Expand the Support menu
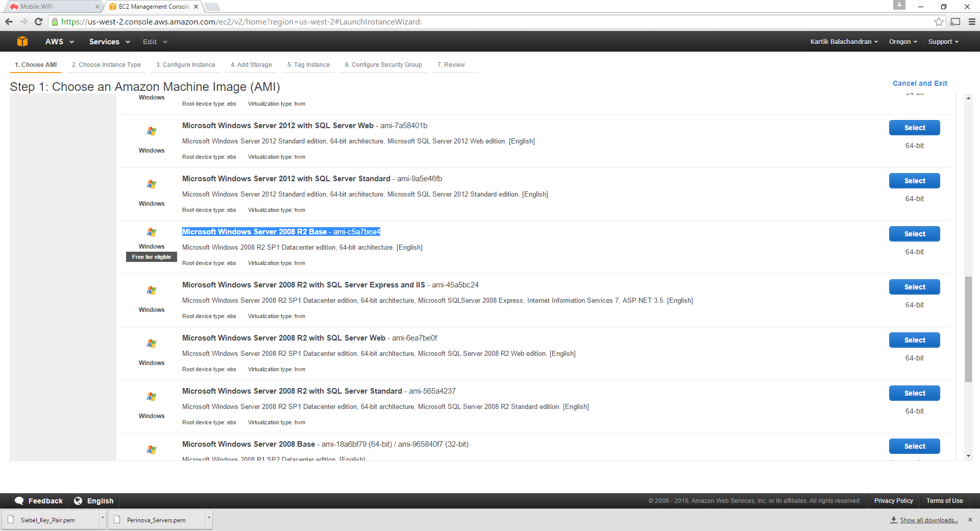980x531 pixels. (943, 41)
